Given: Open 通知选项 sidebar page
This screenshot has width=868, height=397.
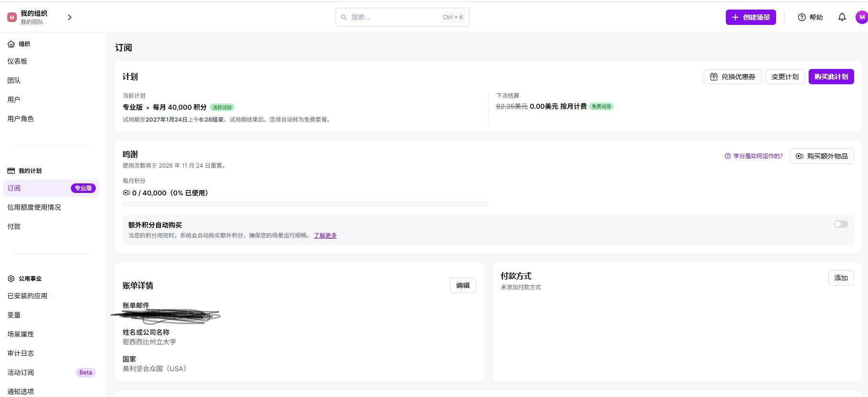Looking at the screenshot, I should [x=21, y=392].
